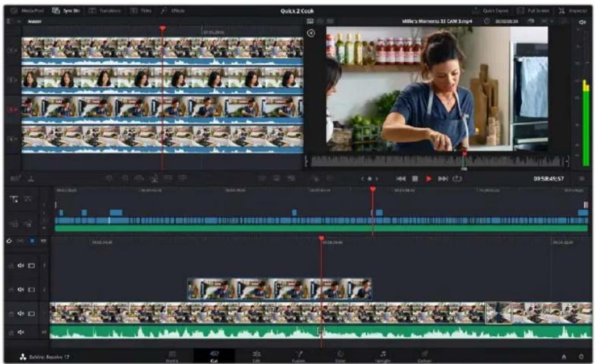Expand the bin dropdown beside Master
This screenshot has width=595, height=364.
(x=19, y=22)
